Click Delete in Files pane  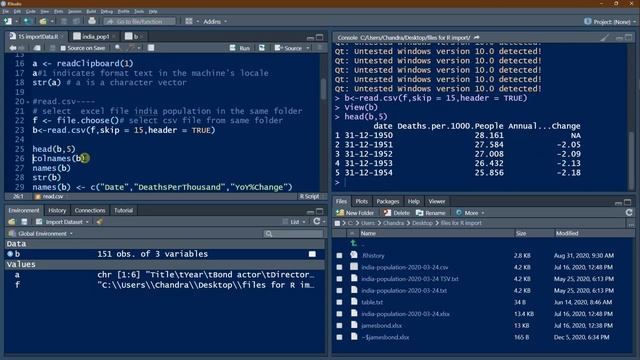coord(397,213)
